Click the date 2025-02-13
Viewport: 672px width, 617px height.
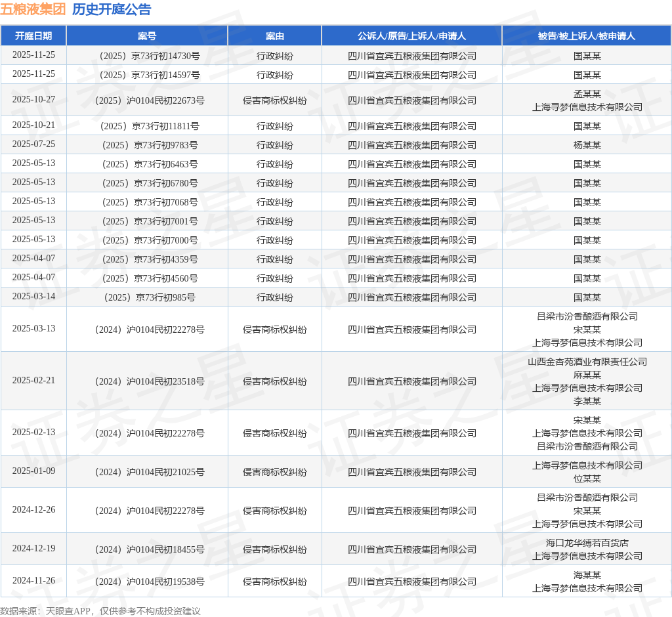(33, 432)
